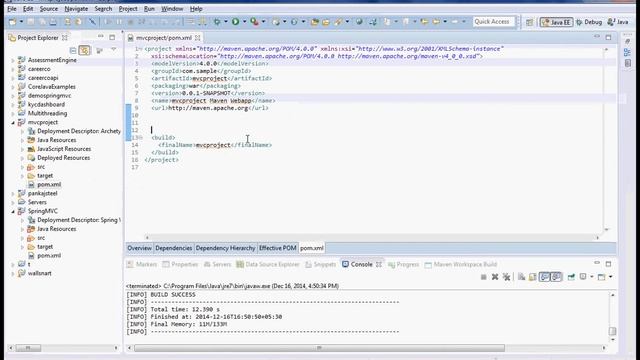Click the Task List sidebar icon
Viewport: 640px width, 360px height.
628,63
